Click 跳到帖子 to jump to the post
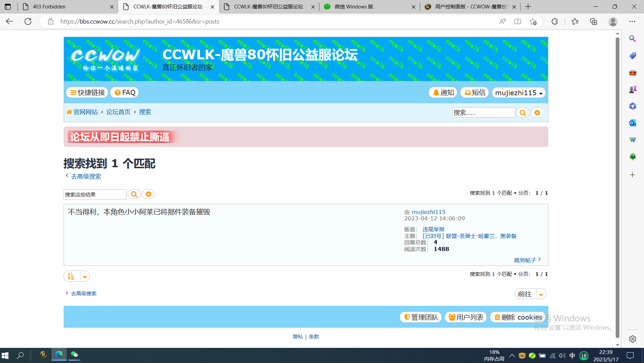The width and height of the screenshot is (644, 363). tap(526, 259)
